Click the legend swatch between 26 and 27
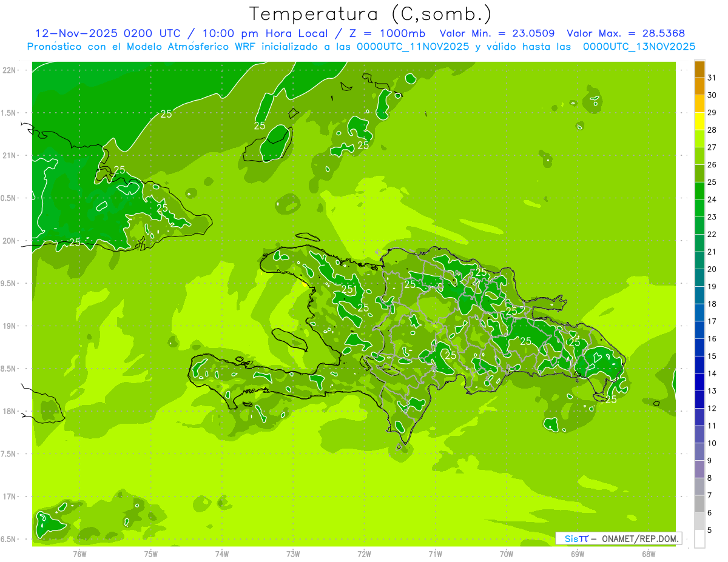The image size is (728, 562). point(699,156)
